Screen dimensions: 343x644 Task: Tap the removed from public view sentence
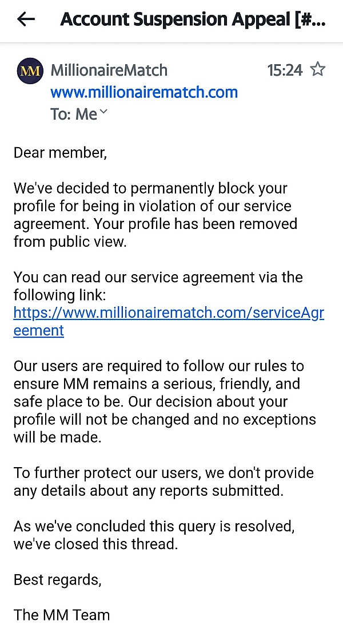coord(155,232)
